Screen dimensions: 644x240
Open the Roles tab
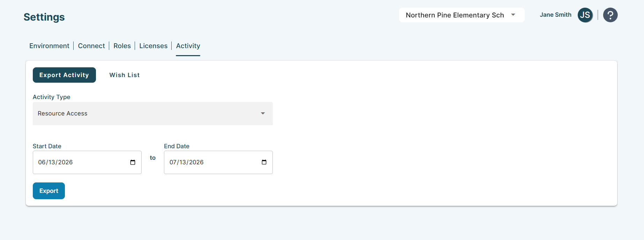[122, 46]
